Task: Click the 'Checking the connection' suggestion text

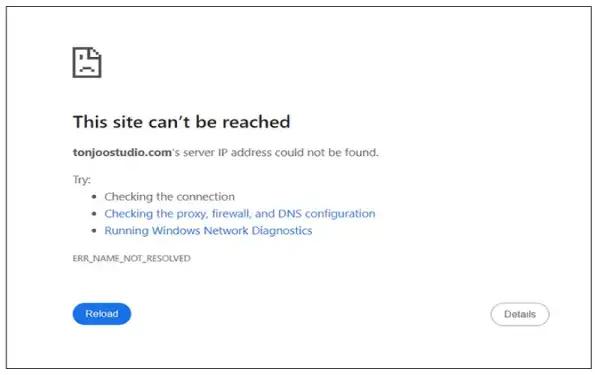Action: 170,197
